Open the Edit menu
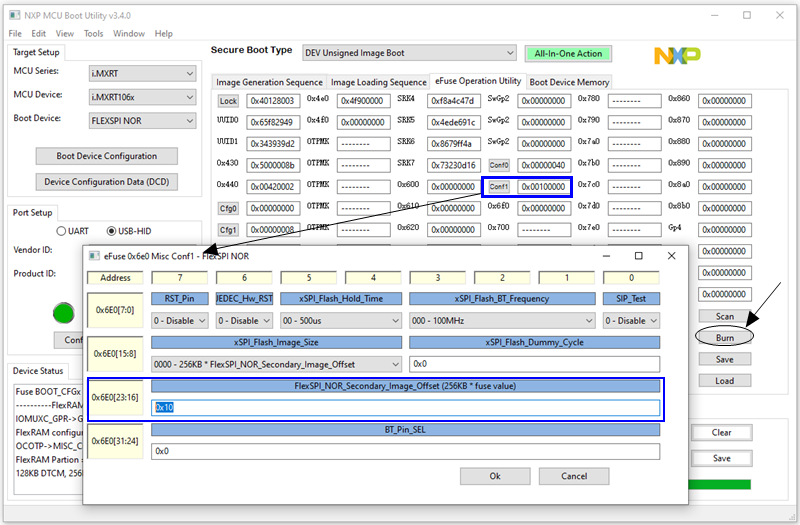The image size is (800, 525). click(39, 34)
